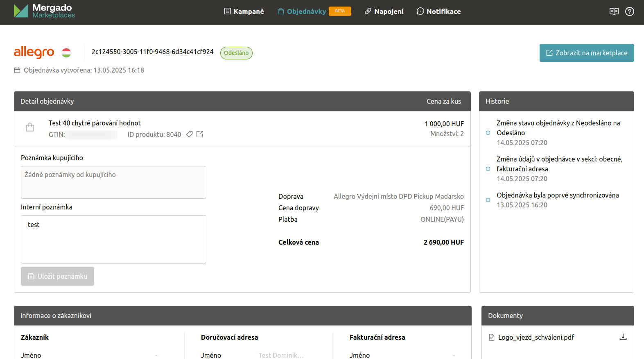Viewport: 644px width, 359px height.
Task: Open the Kampaně menu item
Action: coord(244,11)
